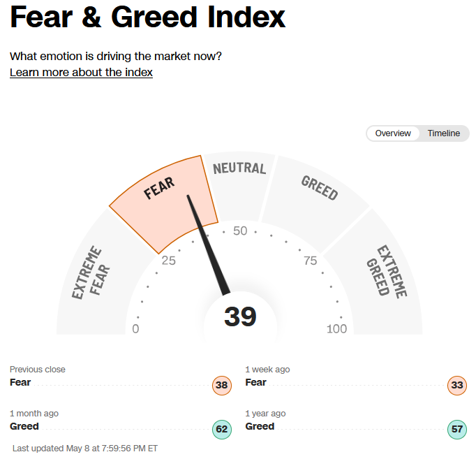
Task: Click the Last updated timestamp text
Action: 85,449
